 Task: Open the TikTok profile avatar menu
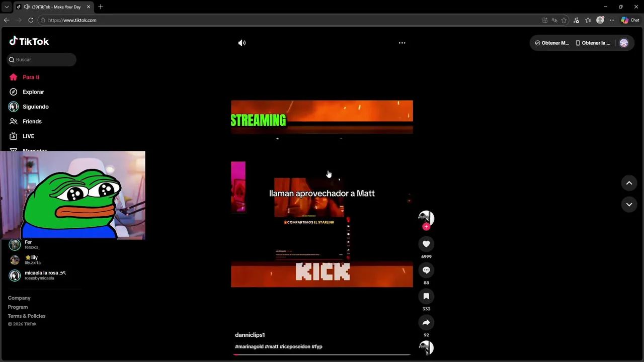click(x=624, y=43)
